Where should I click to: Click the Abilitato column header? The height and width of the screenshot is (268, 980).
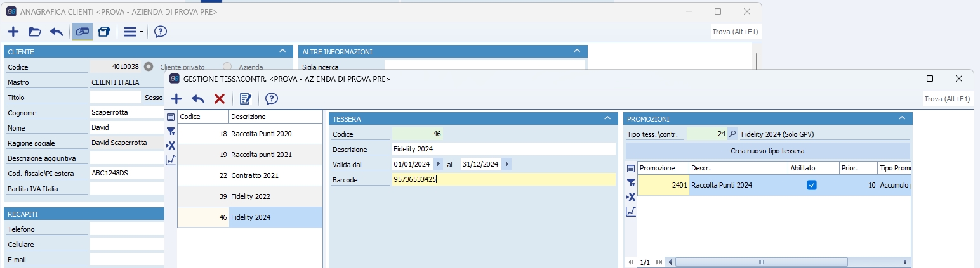click(813, 168)
